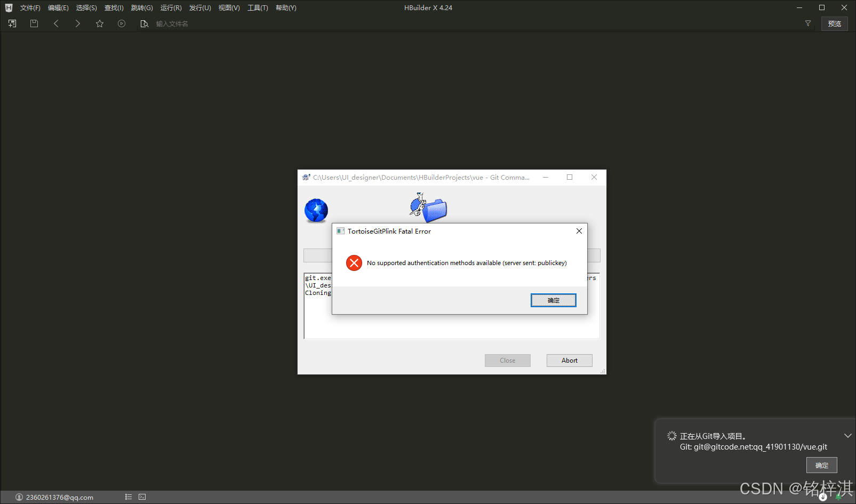Click the filter funnel icon
Image resolution: width=856 pixels, height=504 pixels.
pos(808,23)
